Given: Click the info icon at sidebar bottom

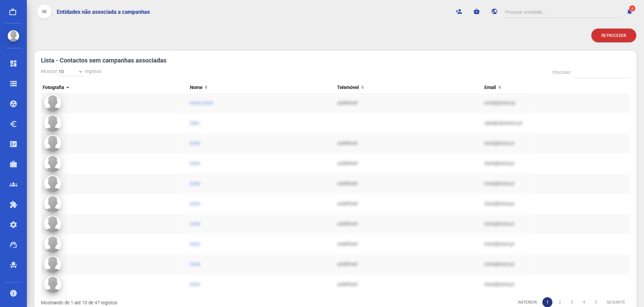Looking at the screenshot, I should [13, 293].
